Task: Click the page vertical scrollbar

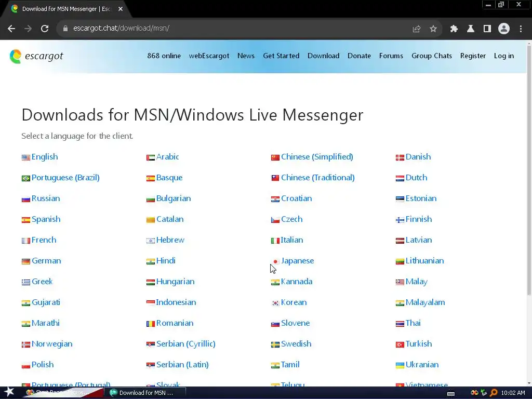Action: (529, 170)
